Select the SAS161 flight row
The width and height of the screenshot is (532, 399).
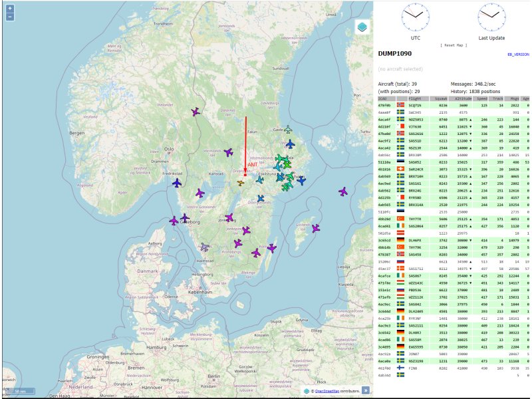tap(454, 184)
